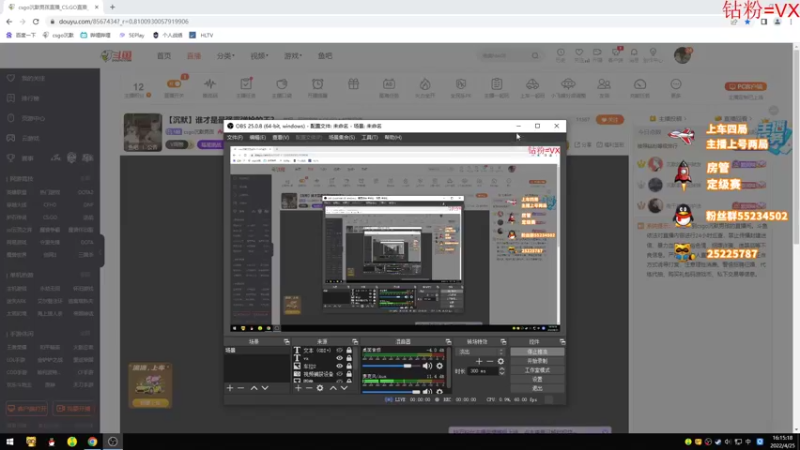This screenshot has height=450, width=800.
Task: Open the heart follow icon in Douyu header
Action: coord(579,53)
